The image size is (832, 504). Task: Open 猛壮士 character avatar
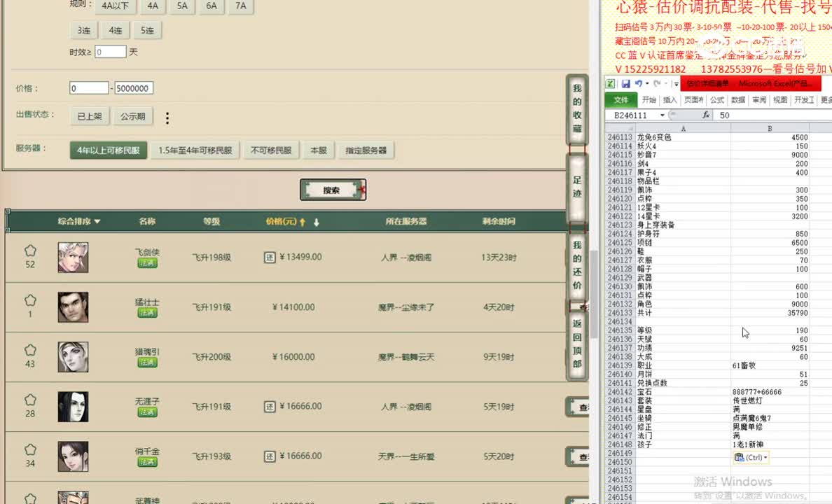click(x=73, y=307)
